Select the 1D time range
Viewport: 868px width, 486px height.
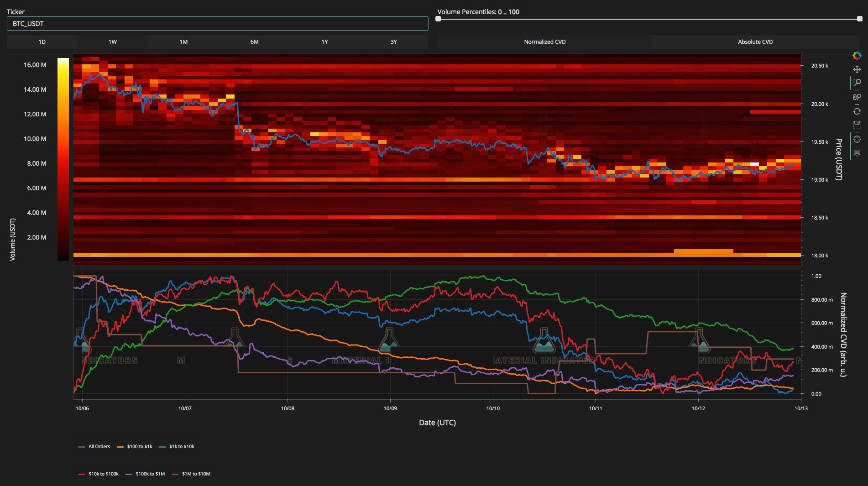coord(42,42)
